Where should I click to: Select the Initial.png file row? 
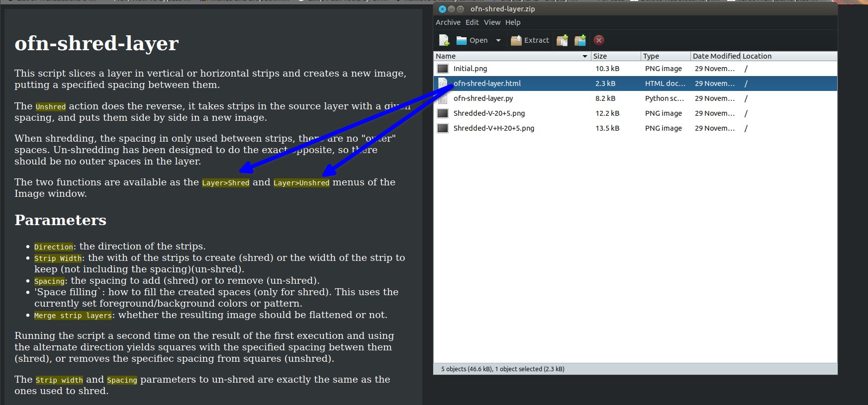[x=635, y=69]
